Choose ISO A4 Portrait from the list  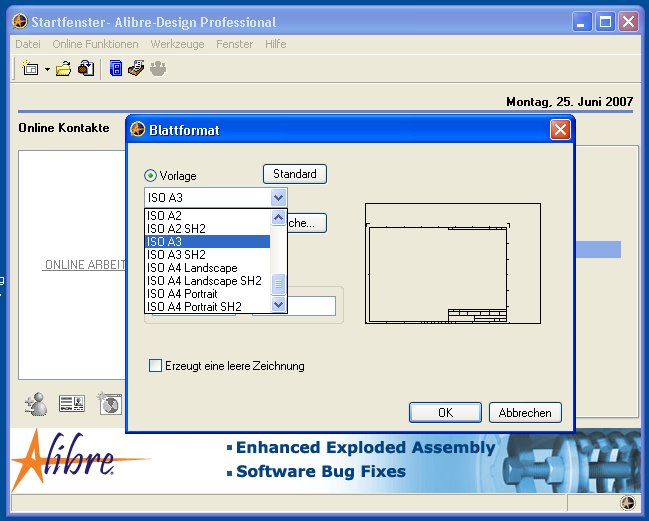click(x=207, y=293)
